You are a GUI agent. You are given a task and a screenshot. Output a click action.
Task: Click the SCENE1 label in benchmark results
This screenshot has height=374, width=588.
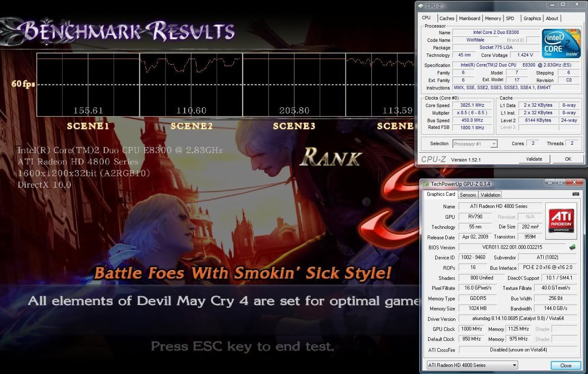pos(88,126)
